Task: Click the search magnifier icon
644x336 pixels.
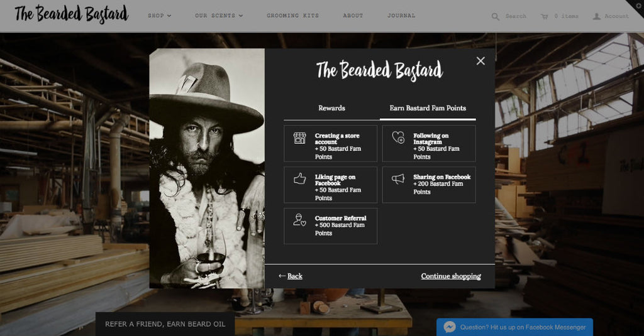Action: [x=496, y=16]
